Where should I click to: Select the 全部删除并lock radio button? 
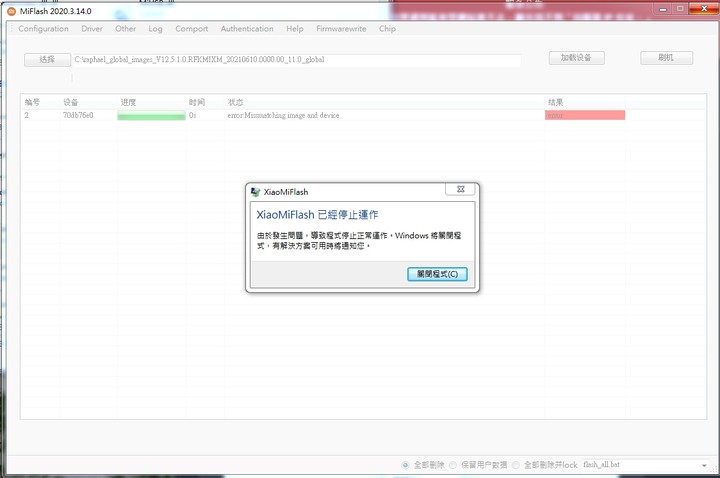516,465
